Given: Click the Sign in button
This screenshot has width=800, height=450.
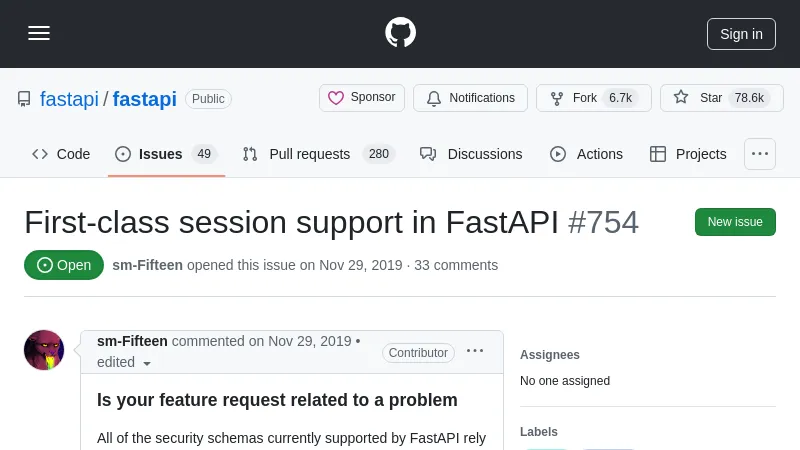Looking at the screenshot, I should coord(741,33).
